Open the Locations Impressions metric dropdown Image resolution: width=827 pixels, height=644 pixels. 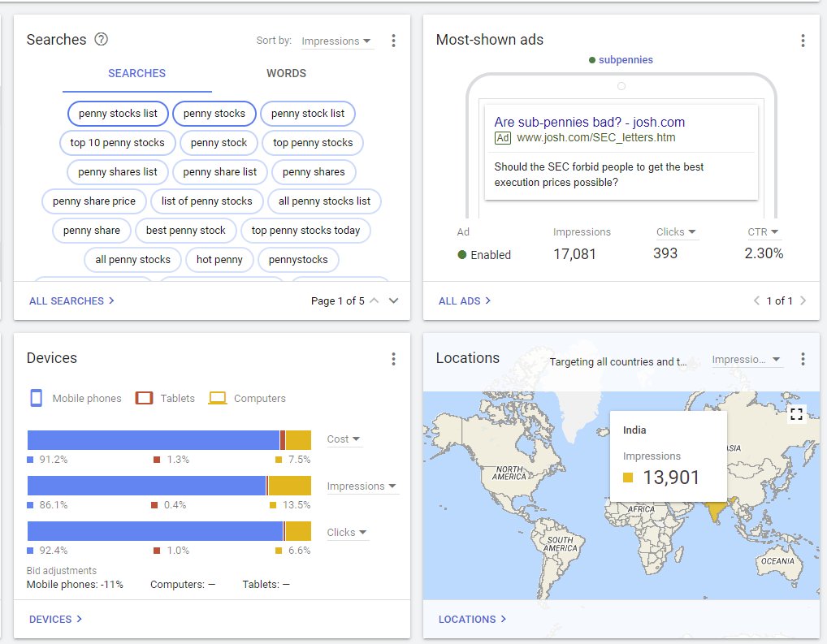click(x=747, y=360)
